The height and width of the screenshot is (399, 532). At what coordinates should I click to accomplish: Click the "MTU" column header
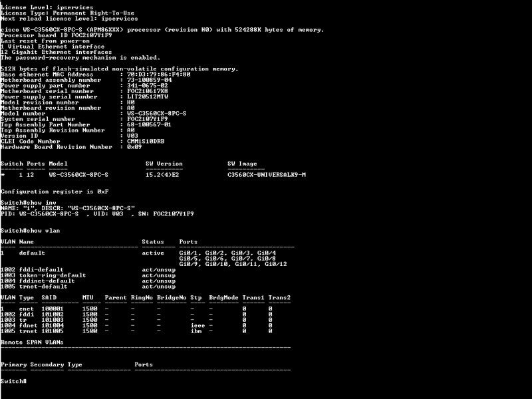click(x=88, y=297)
